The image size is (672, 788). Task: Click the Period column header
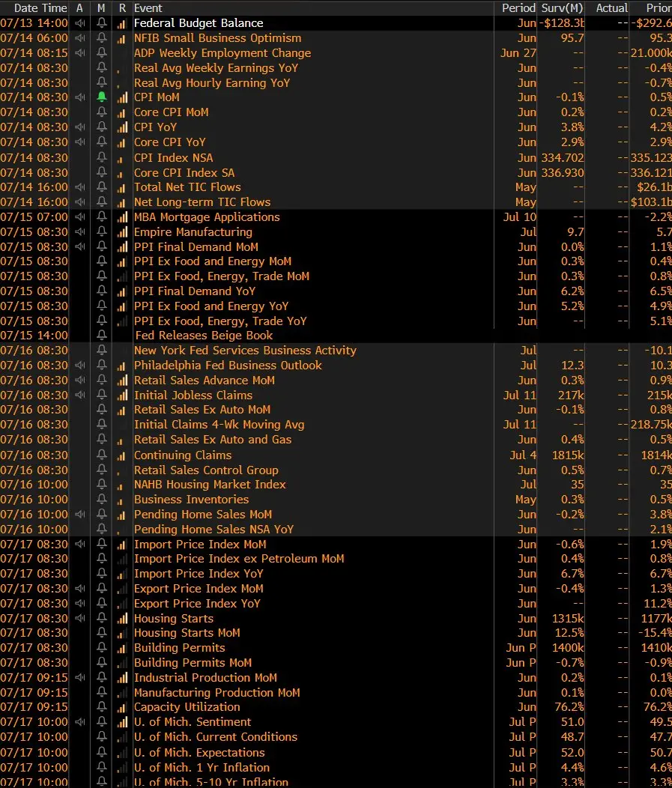(x=518, y=8)
